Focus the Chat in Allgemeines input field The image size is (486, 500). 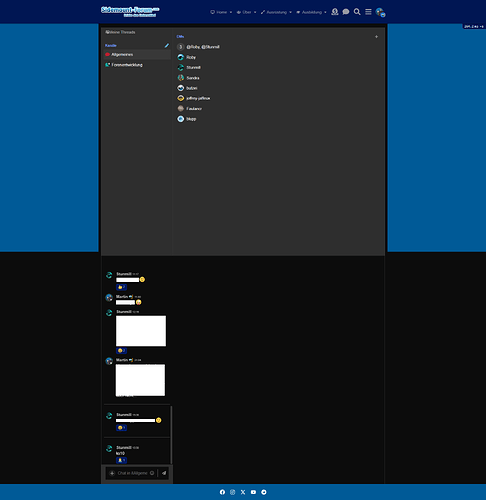tap(132, 473)
